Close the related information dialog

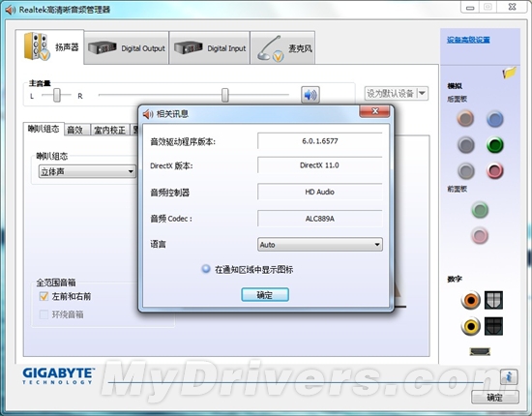(x=374, y=111)
